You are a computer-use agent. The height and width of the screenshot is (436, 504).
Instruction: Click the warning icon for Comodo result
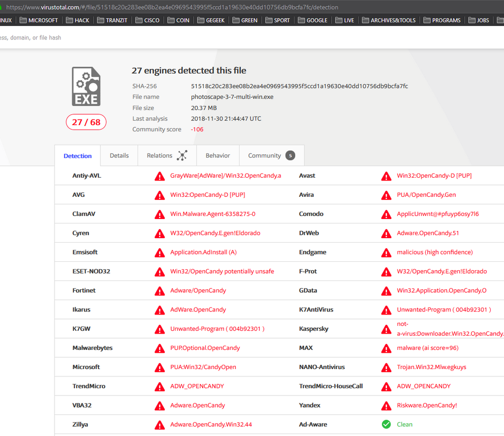click(386, 214)
